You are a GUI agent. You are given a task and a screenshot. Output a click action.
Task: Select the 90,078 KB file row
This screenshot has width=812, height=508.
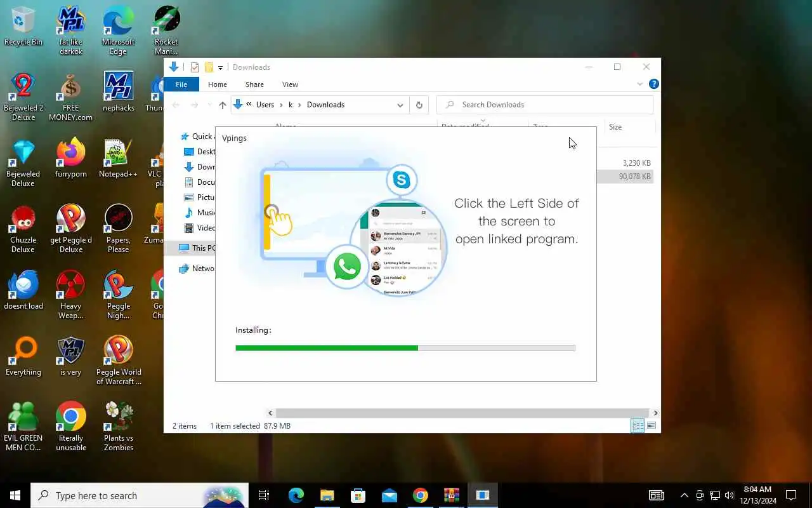click(625, 177)
